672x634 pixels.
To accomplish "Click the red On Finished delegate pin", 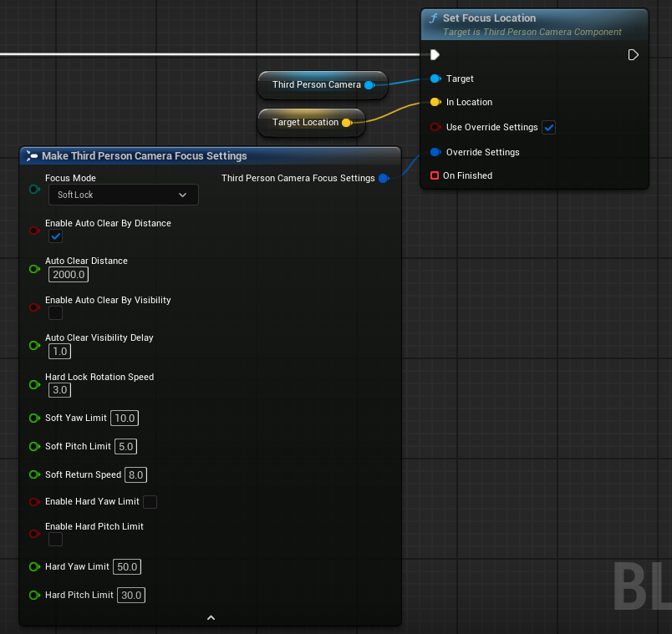I will pyautogui.click(x=435, y=175).
